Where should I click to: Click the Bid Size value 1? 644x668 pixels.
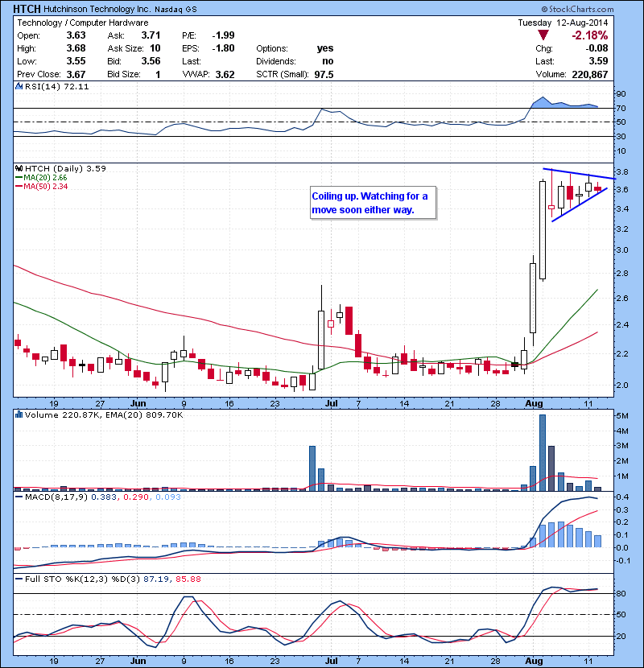158,75
